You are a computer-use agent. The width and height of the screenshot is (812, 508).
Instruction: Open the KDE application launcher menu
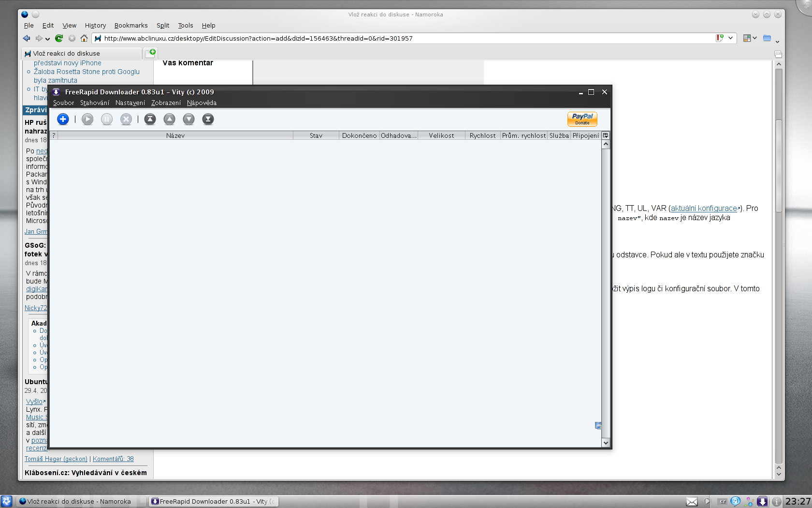pyautogui.click(x=6, y=501)
